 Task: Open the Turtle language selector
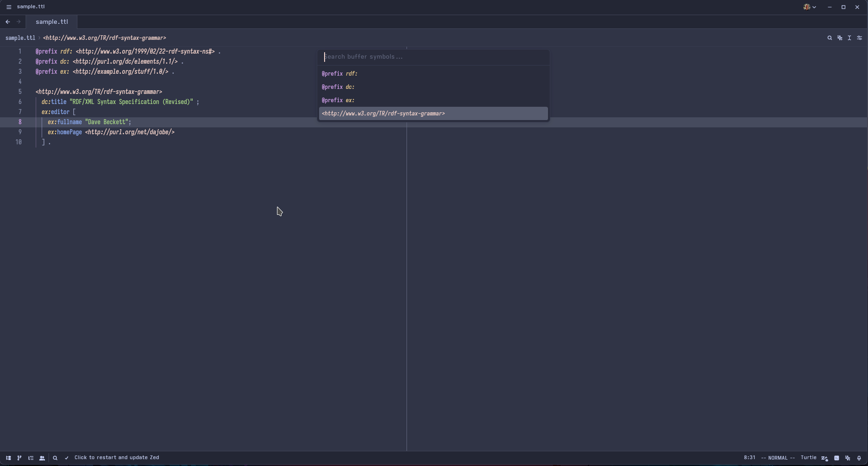(x=808, y=457)
